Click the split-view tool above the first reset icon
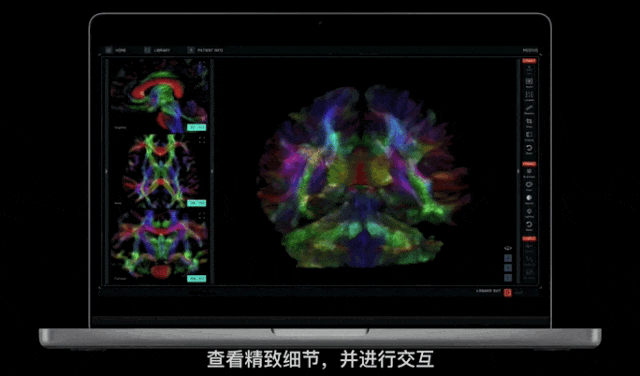 coord(529,135)
